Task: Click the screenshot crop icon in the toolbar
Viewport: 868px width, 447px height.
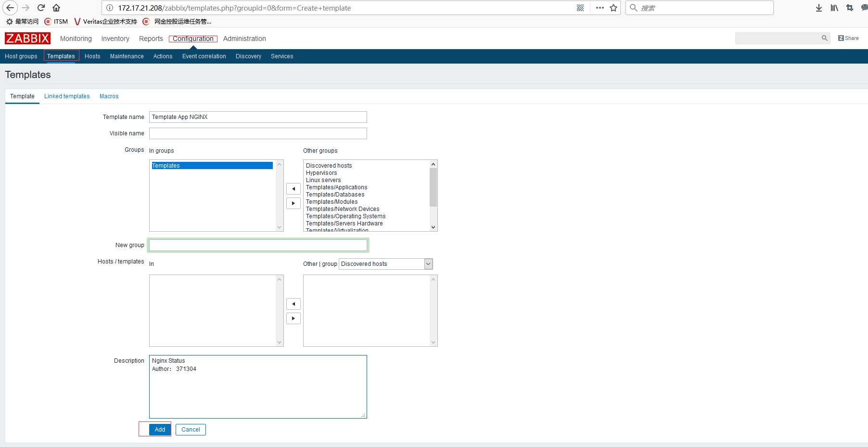Action: 850,8
